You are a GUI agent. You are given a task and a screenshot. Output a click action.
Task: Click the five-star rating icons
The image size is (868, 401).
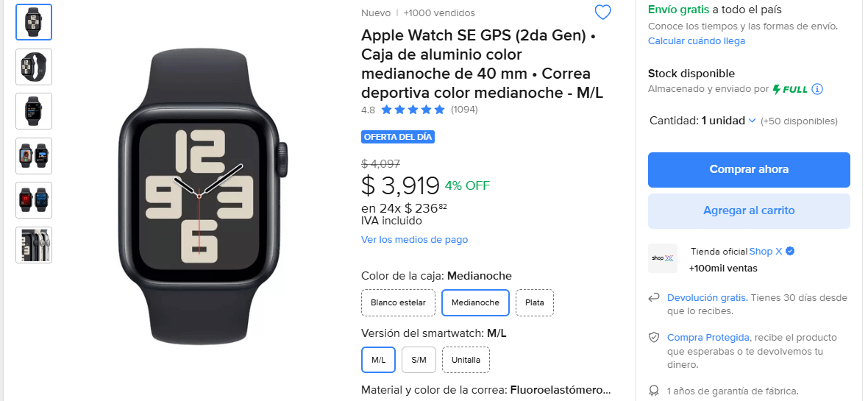(x=413, y=110)
